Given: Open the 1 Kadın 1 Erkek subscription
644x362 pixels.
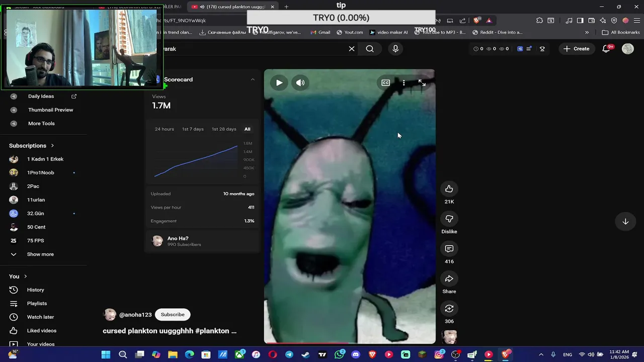Looking at the screenshot, I should point(43,159).
